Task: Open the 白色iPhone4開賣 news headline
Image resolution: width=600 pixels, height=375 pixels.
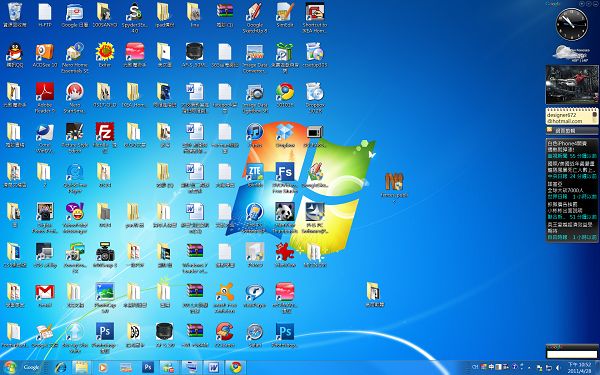Action: pyautogui.click(x=566, y=146)
